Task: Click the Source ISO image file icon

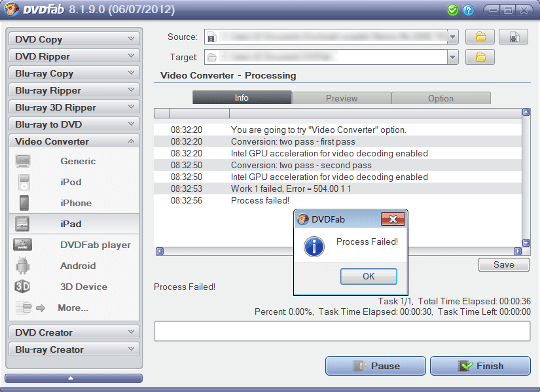Action: click(x=513, y=37)
